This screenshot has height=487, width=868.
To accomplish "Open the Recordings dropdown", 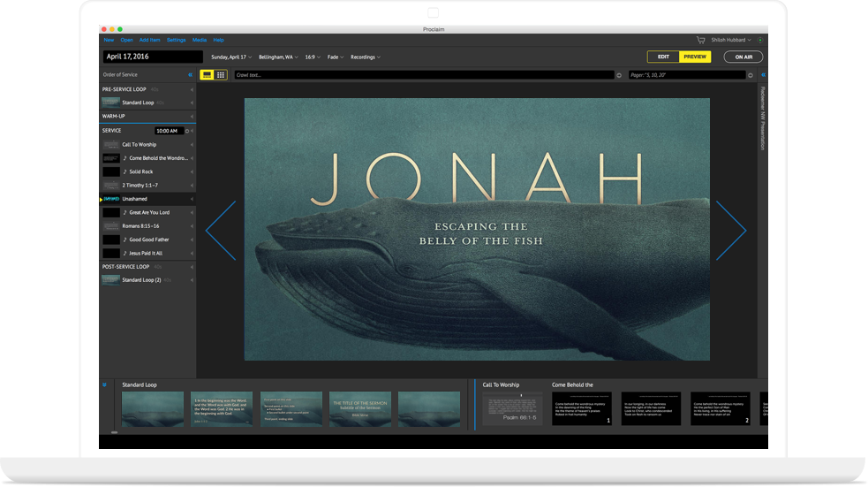I will click(366, 57).
